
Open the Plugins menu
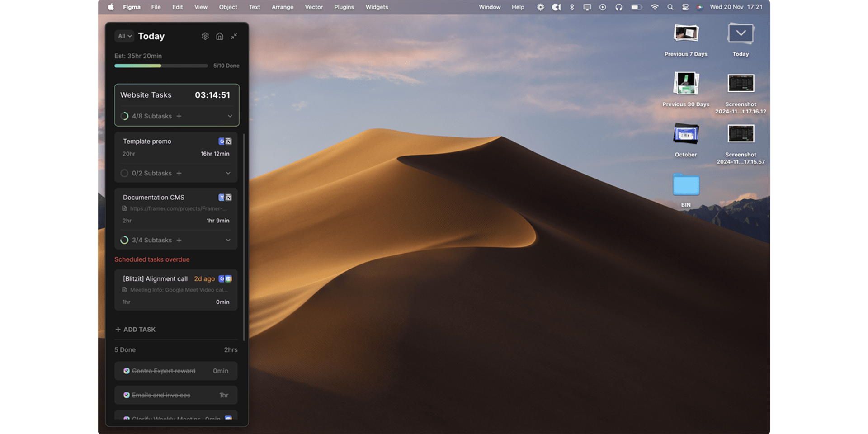[344, 7]
